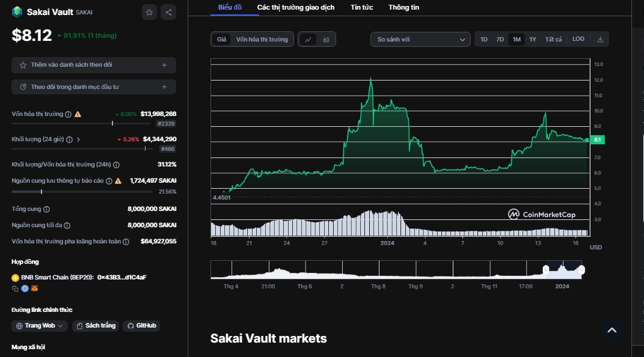Switch chart to Vốn hóa thị trường

pyautogui.click(x=262, y=40)
